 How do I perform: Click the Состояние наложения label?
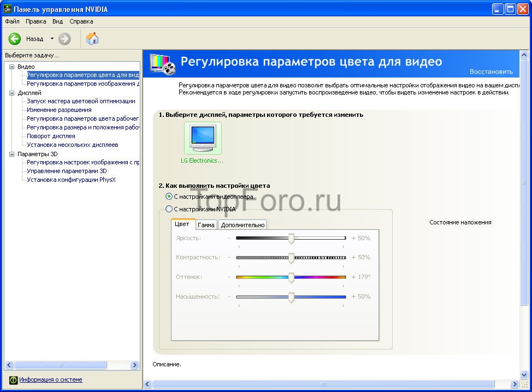[460, 222]
